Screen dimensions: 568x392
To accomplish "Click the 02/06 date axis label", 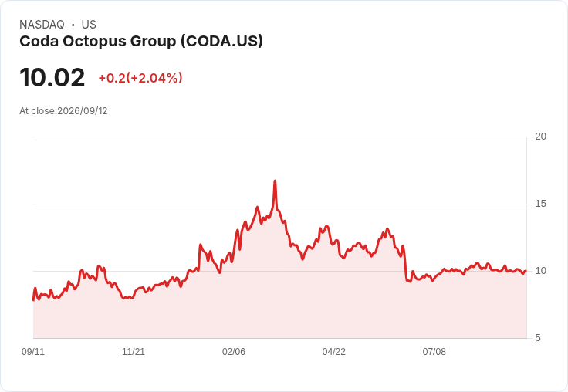I will coord(234,352).
